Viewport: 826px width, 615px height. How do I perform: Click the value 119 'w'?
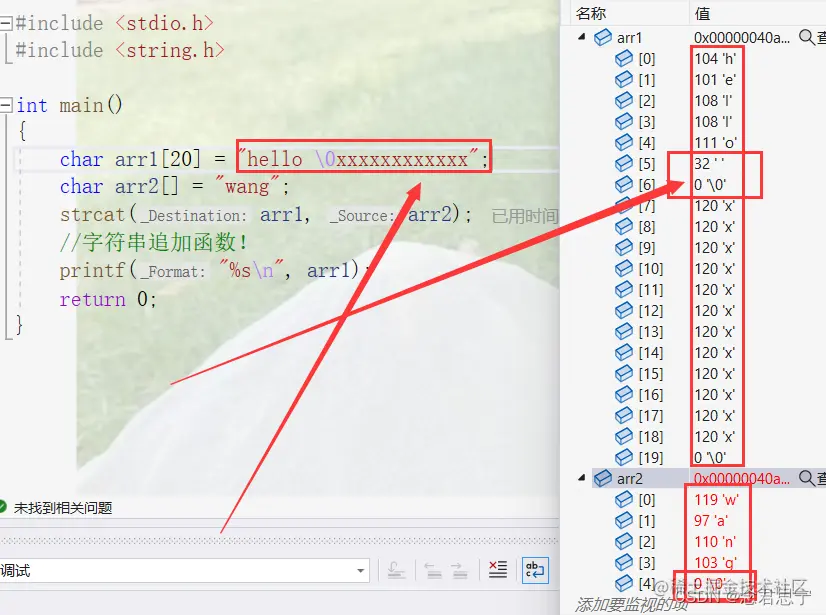(716, 500)
